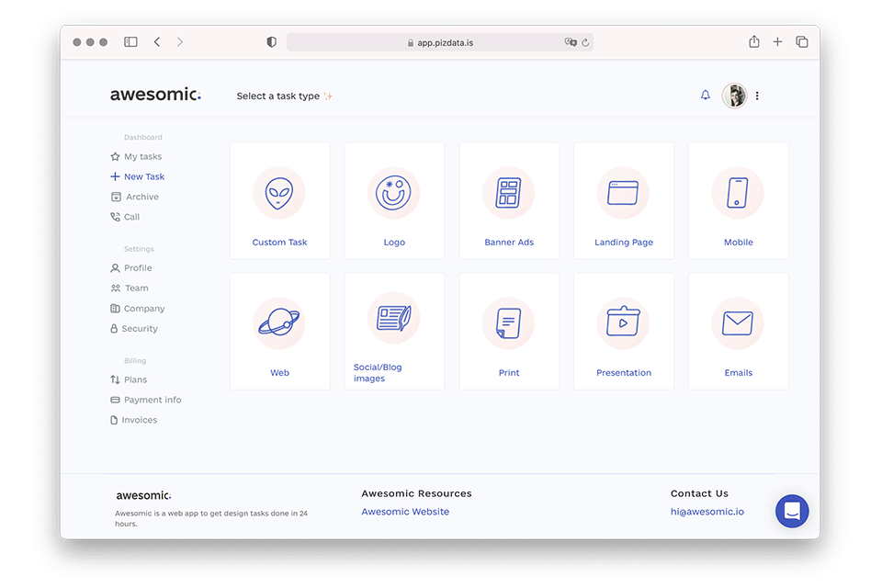This screenshot has height=588, width=882.
Task: Choose the Mobile phone task icon
Action: tap(738, 193)
